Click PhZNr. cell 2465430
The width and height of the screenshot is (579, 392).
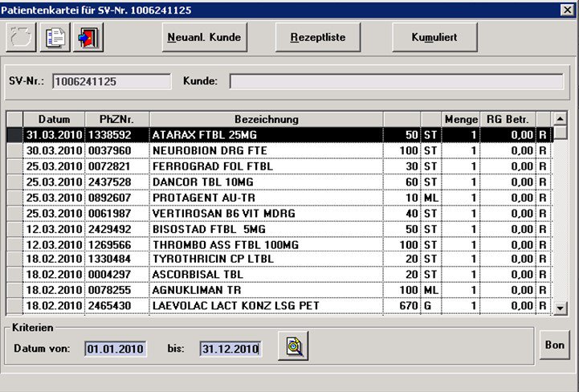point(117,306)
